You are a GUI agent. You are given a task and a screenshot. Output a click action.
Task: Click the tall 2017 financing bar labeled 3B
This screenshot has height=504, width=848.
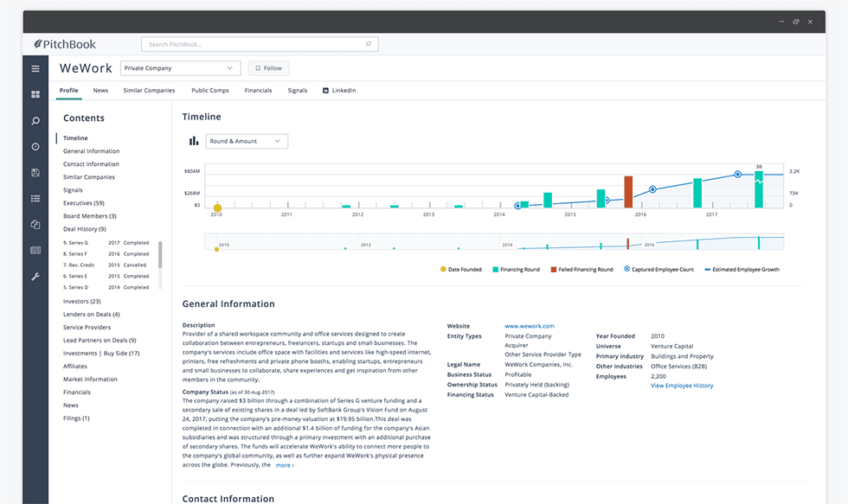(x=759, y=189)
